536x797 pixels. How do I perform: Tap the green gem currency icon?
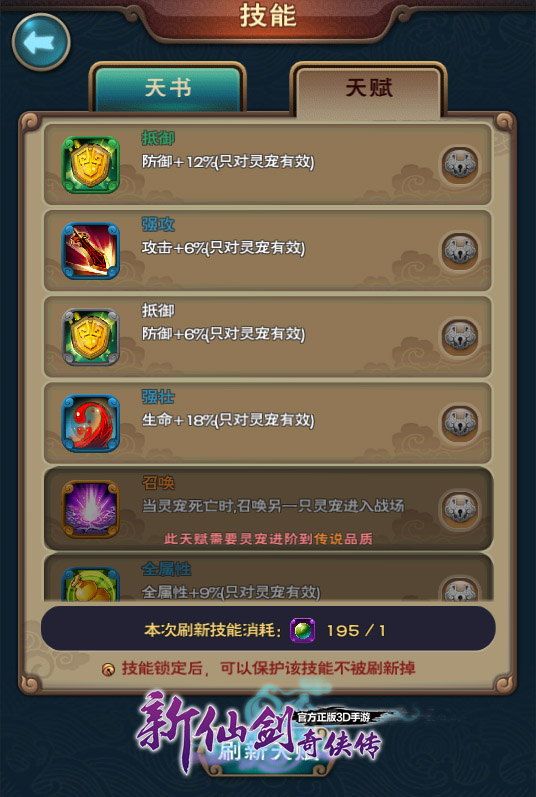tap(302, 631)
